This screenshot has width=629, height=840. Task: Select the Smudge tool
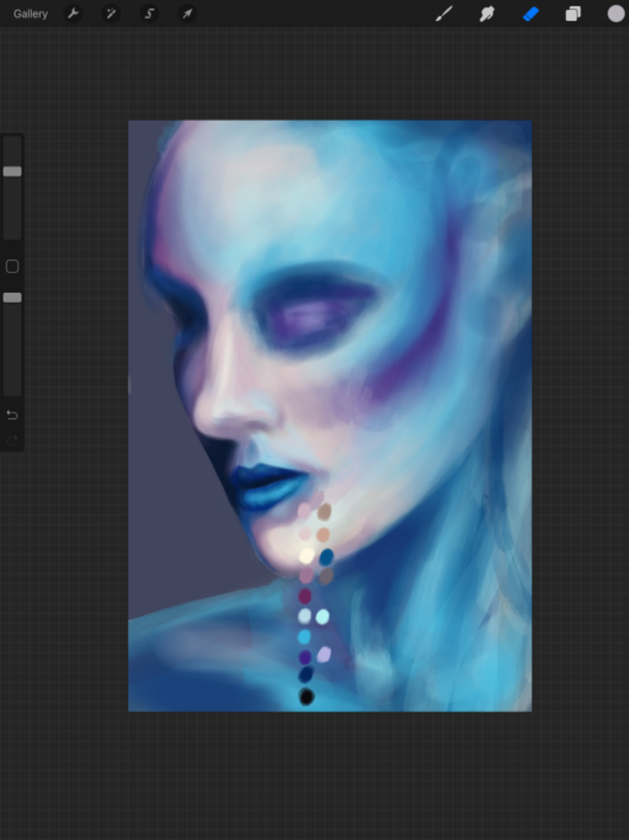487,14
